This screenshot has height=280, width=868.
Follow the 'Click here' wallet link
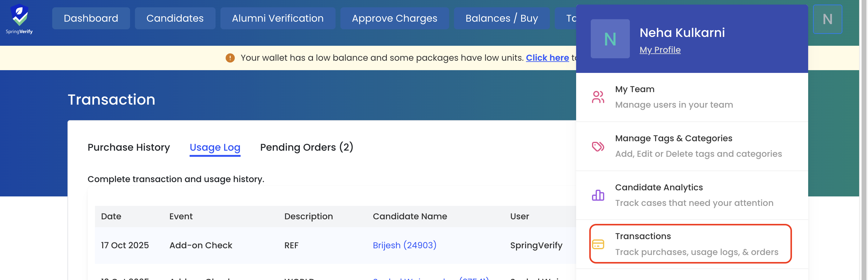(x=547, y=58)
